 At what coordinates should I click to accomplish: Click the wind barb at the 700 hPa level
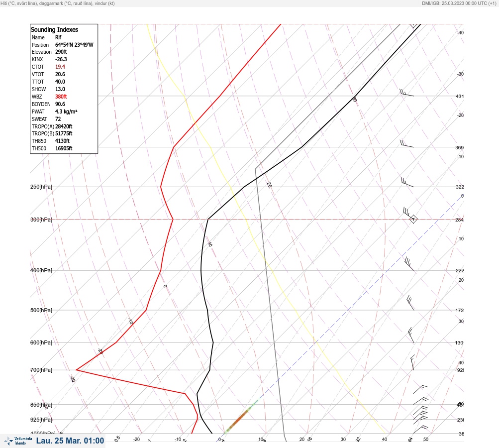point(412,363)
